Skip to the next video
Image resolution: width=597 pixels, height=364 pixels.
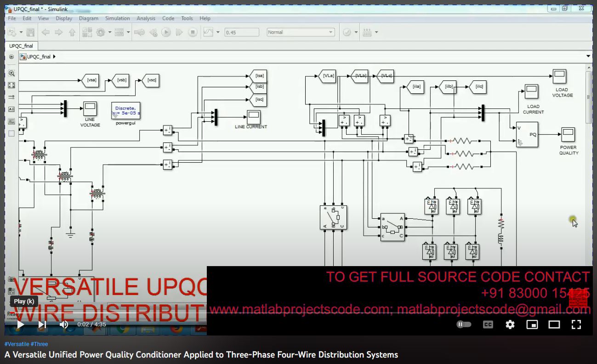point(42,324)
